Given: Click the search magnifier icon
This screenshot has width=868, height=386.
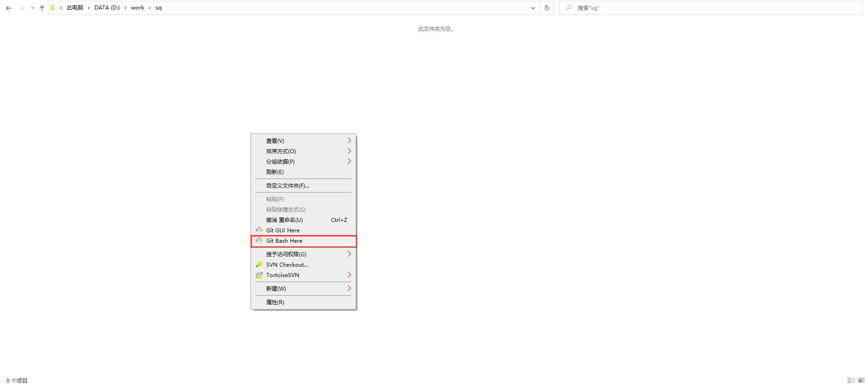Looking at the screenshot, I should 569,8.
